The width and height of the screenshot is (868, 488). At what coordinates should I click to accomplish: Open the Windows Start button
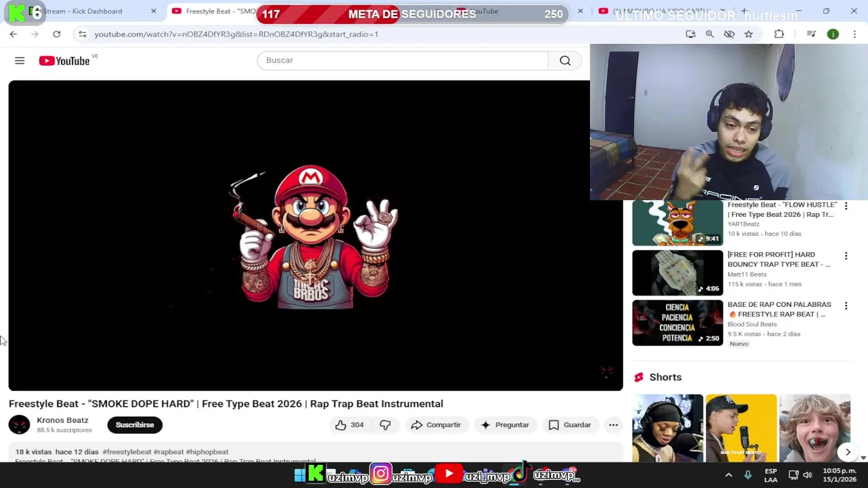click(299, 476)
